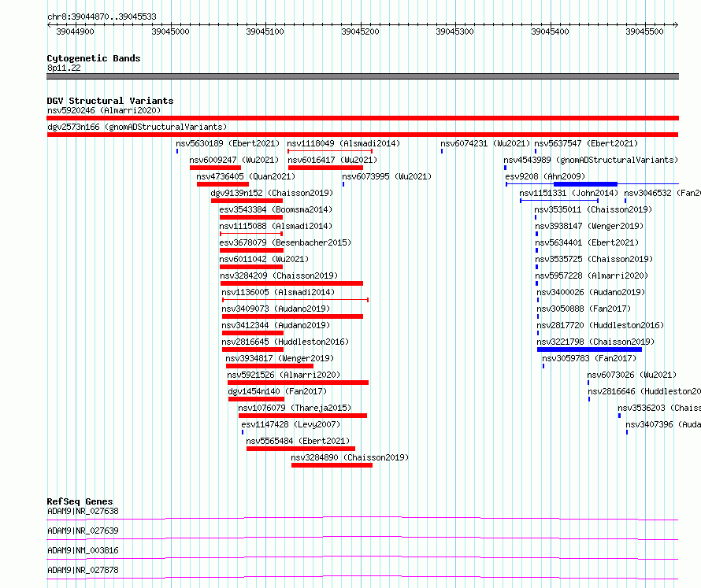Open nsv6073026 (Wu2021) entry
The height and width of the screenshot is (588, 701).
coord(632,375)
